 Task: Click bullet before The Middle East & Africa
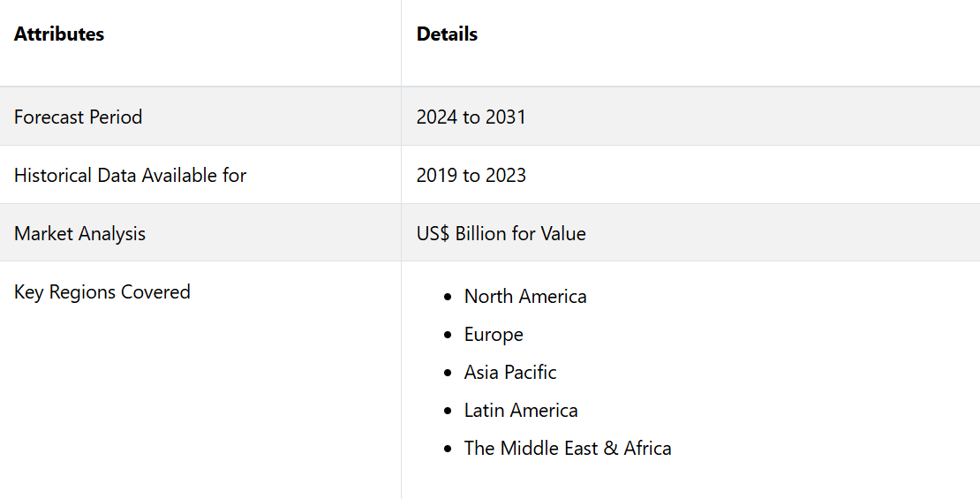447,449
